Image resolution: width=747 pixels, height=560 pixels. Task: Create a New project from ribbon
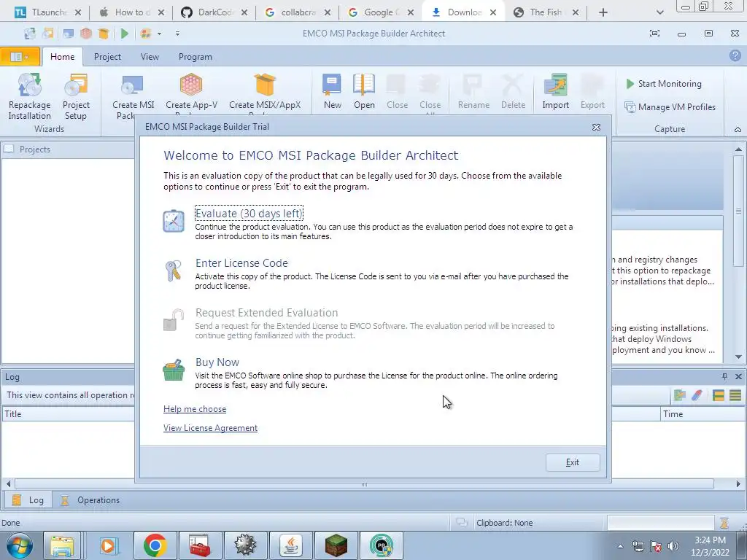point(332,92)
